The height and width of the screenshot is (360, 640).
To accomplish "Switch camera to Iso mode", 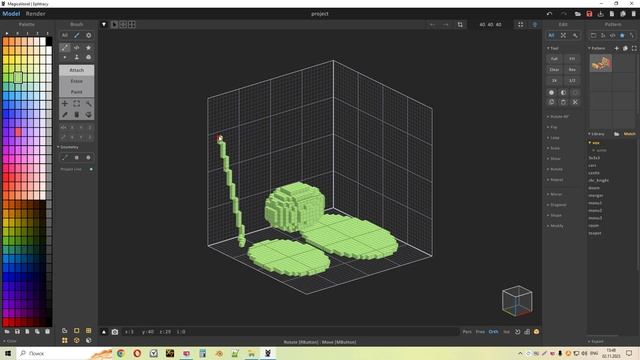I will pyautogui.click(x=506, y=332).
